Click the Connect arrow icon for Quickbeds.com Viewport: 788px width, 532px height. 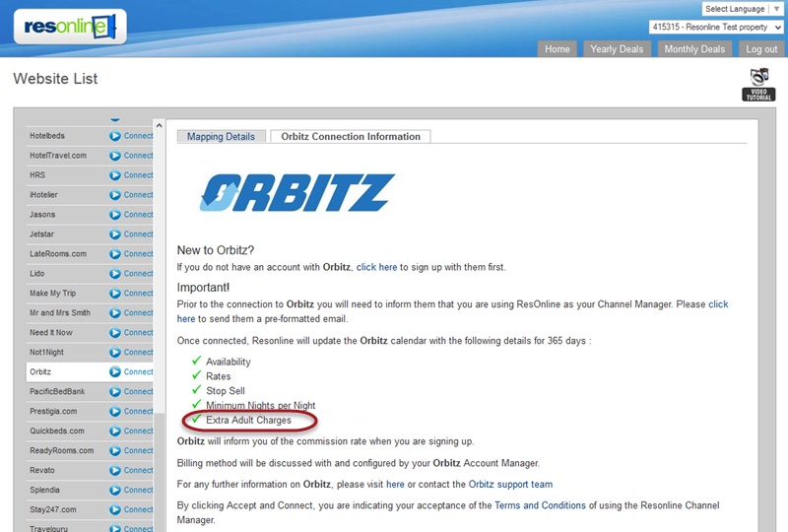115,431
